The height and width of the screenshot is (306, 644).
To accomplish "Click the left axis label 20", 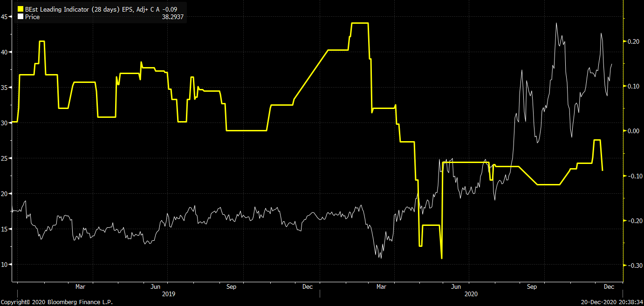I will tap(4, 194).
